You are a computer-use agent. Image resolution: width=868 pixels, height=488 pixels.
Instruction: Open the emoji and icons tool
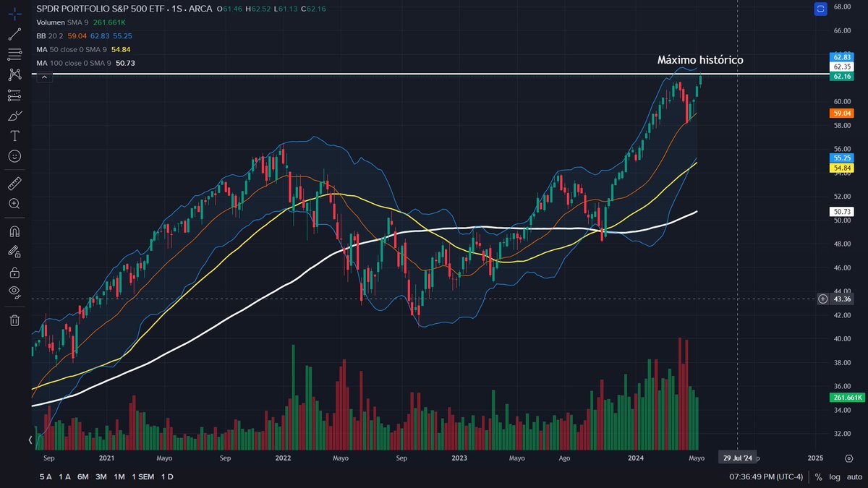[x=14, y=155]
